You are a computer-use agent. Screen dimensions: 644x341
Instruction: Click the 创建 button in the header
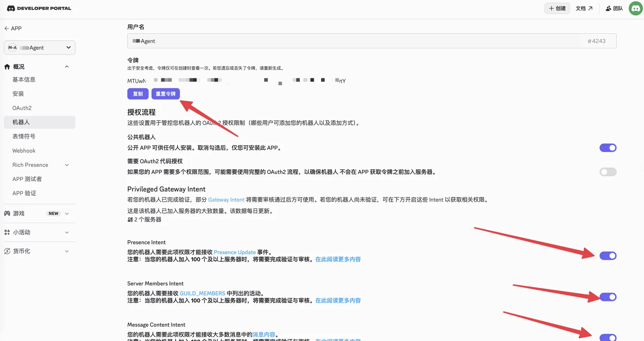557,8
